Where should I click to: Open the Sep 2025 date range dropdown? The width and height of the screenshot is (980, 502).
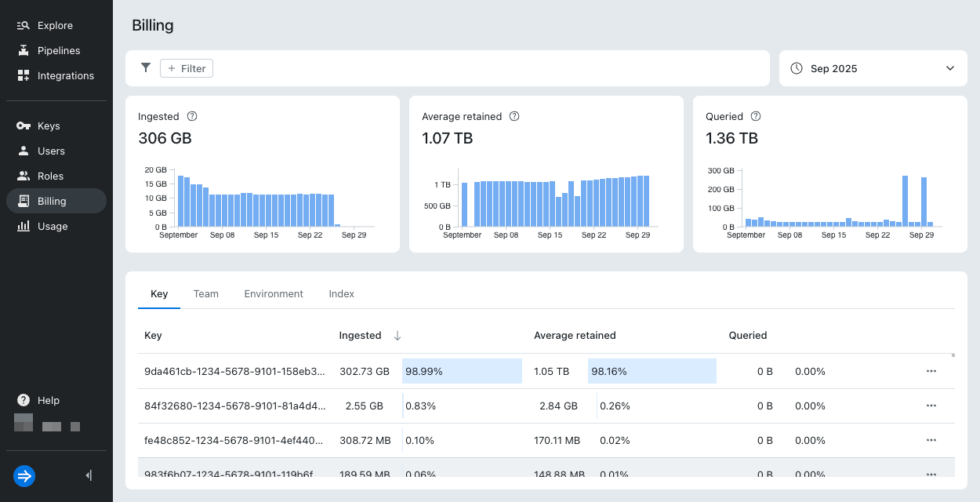873,68
